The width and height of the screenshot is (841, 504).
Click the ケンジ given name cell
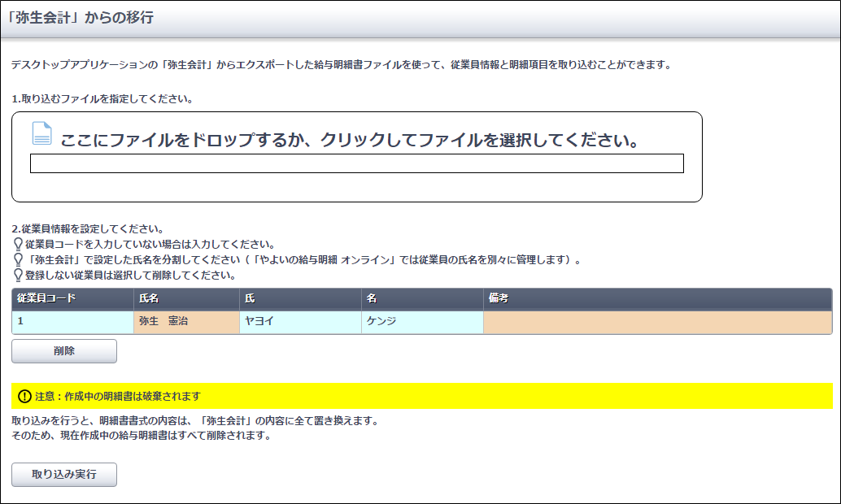coord(423,322)
